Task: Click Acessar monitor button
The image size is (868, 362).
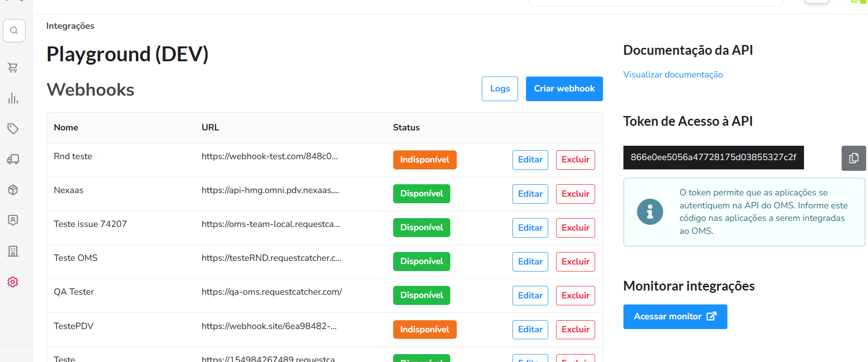Action: tap(675, 317)
